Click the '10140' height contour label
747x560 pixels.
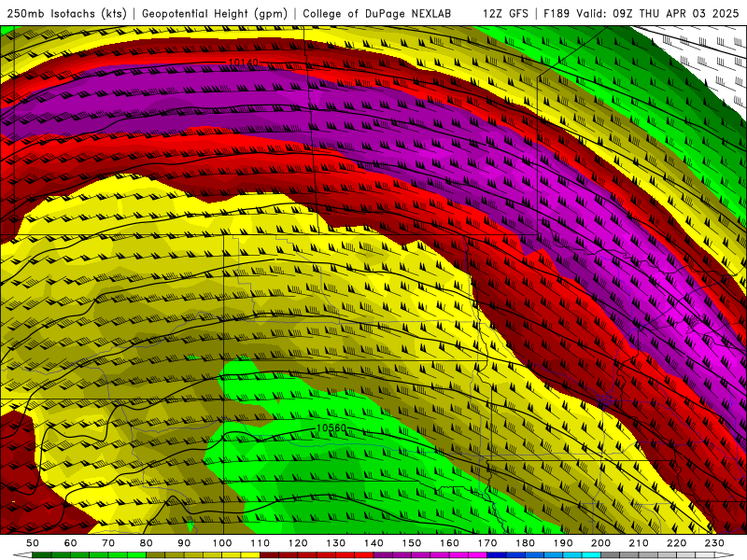[243, 63]
